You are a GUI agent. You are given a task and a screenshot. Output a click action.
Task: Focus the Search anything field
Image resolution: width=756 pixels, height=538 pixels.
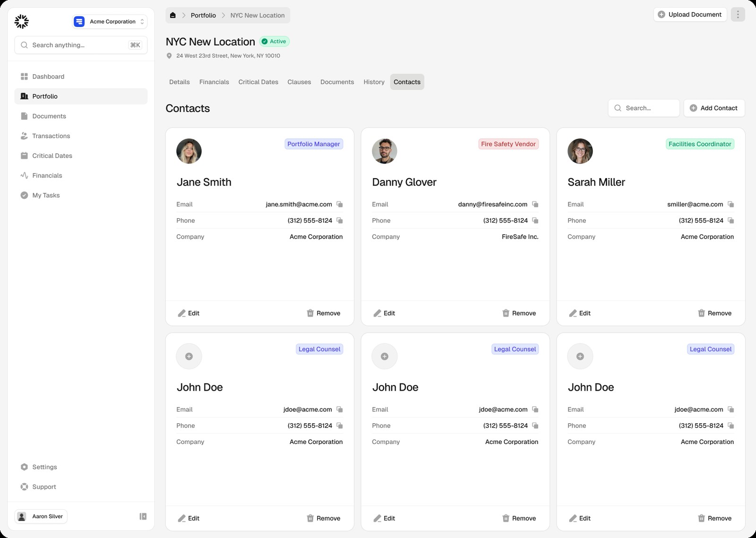(x=81, y=45)
